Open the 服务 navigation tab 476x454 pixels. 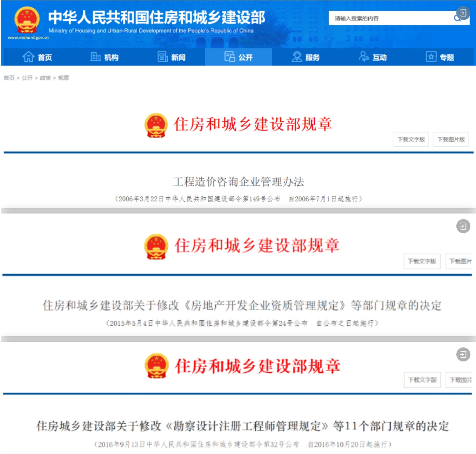[x=306, y=57]
